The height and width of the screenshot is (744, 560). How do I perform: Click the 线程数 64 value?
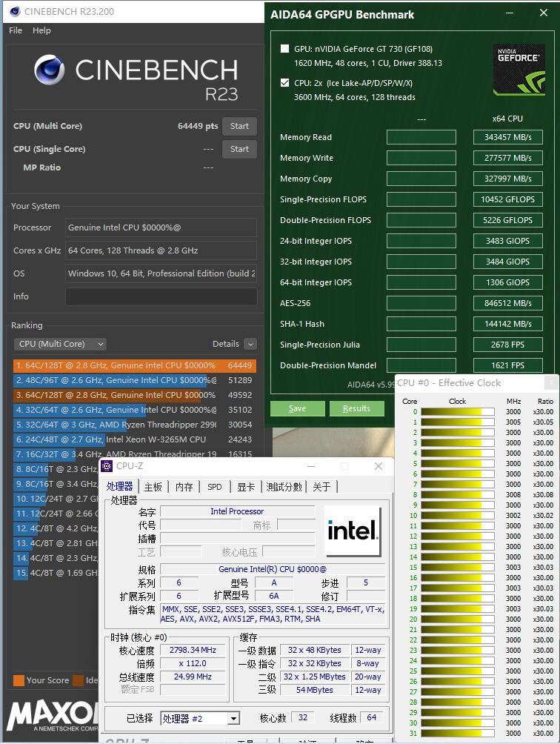click(372, 717)
